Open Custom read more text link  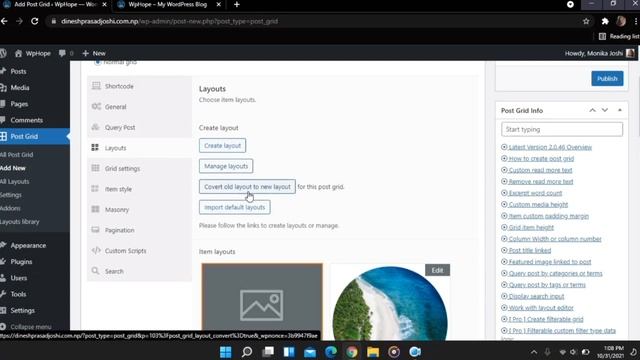540,170
